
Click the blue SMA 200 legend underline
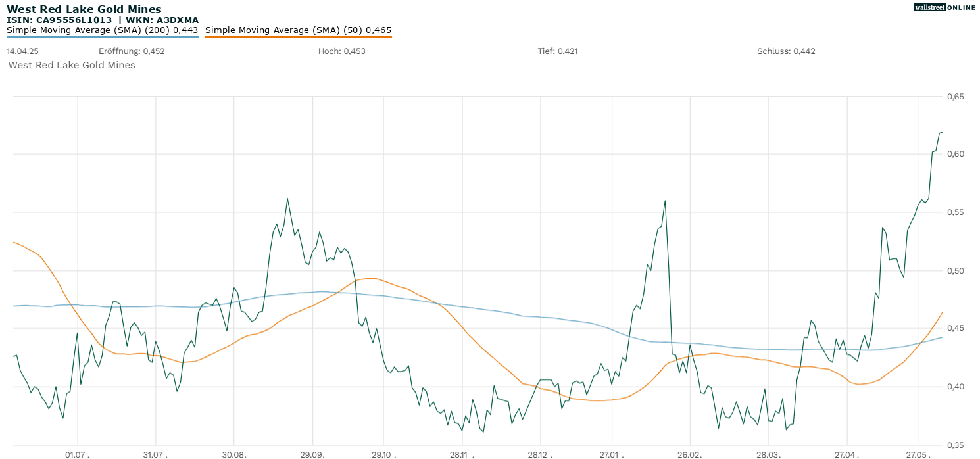102,37
